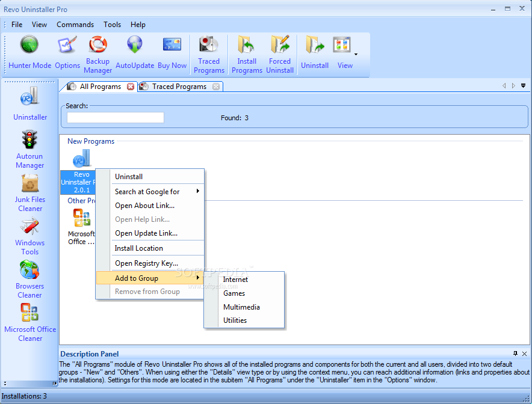Select Uninstaller in the sidebar
Viewport: 532px width, 404px height.
[x=30, y=104]
